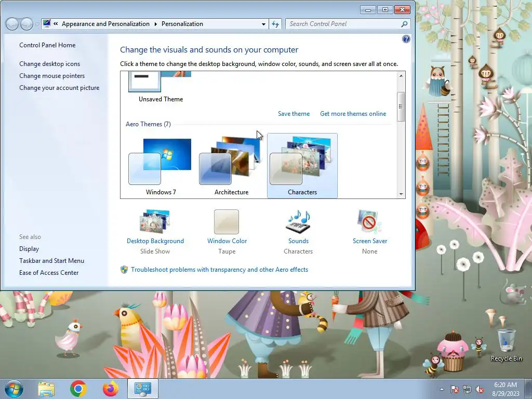Image resolution: width=532 pixels, height=399 pixels.
Task: Open Ease of Access Center link
Action: [49, 272]
